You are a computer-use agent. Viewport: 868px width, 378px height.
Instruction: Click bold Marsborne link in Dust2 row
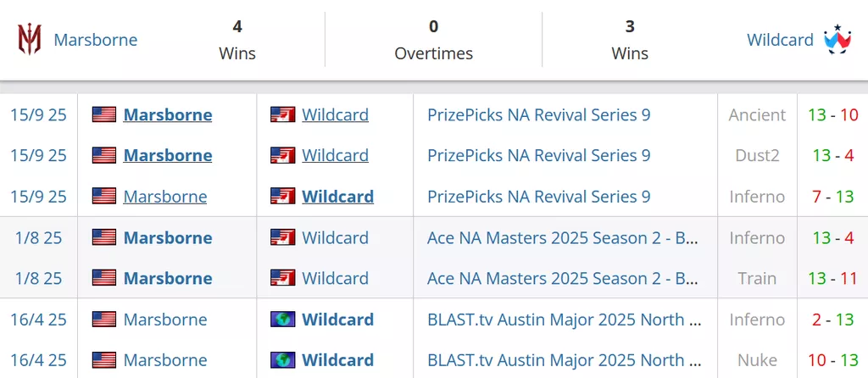[x=168, y=155]
